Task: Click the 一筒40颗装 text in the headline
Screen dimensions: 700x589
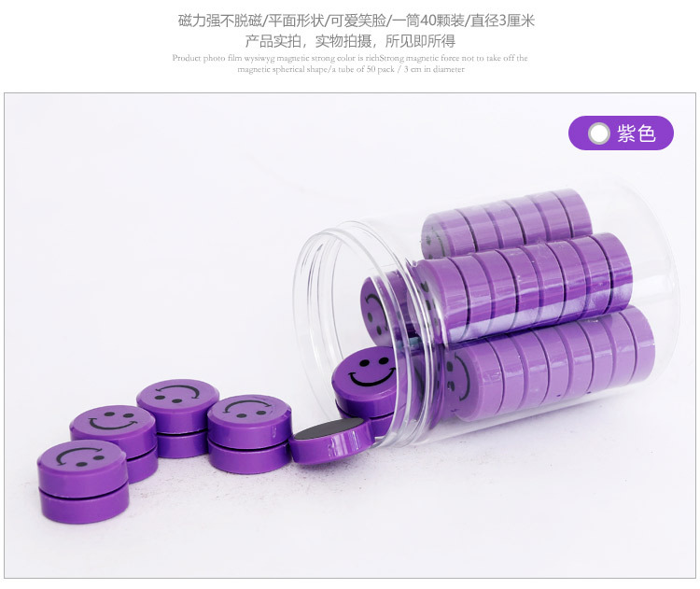Action: 428,21
